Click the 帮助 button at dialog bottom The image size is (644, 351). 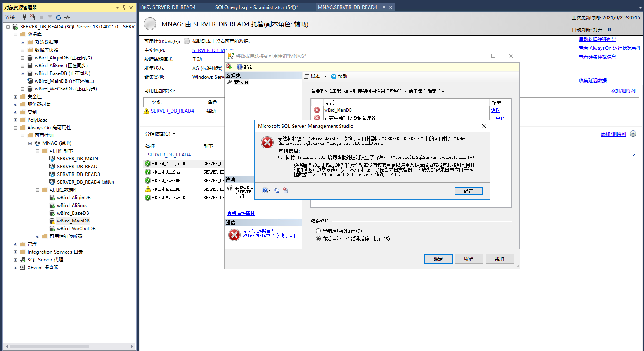500,259
